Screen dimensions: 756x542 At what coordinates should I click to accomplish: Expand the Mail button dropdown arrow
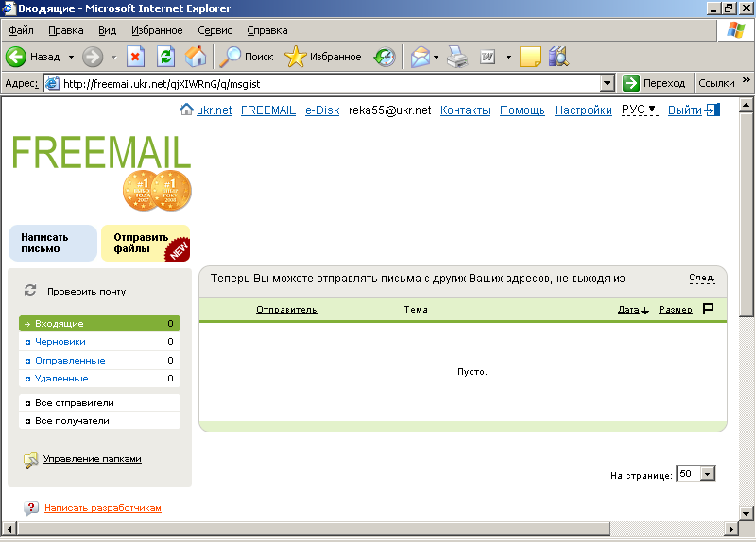point(437,57)
